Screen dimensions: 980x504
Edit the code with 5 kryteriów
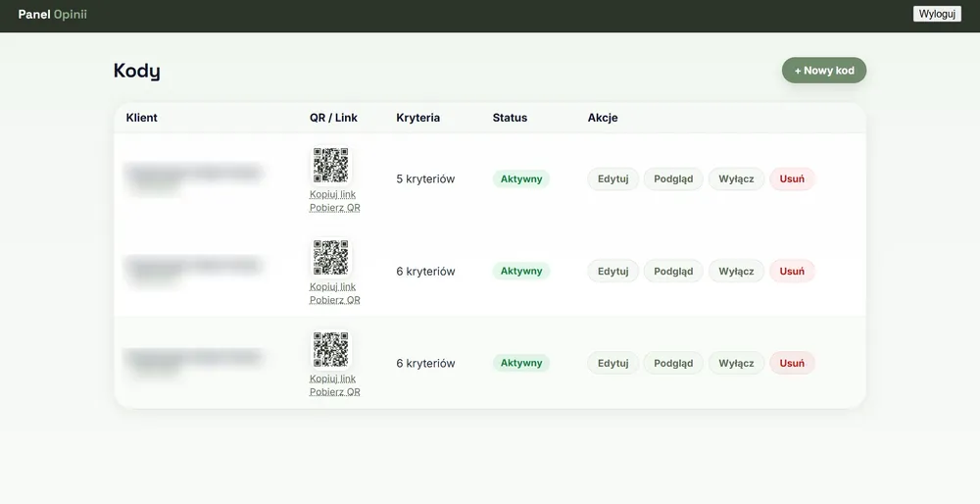[x=612, y=178]
